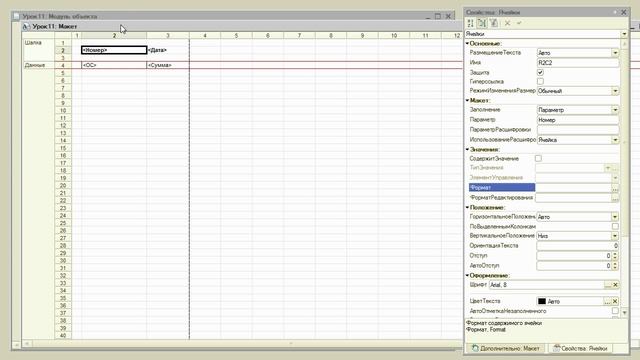
Task: Click the Имя field containing R2C2
Action: (x=578, y=63)
